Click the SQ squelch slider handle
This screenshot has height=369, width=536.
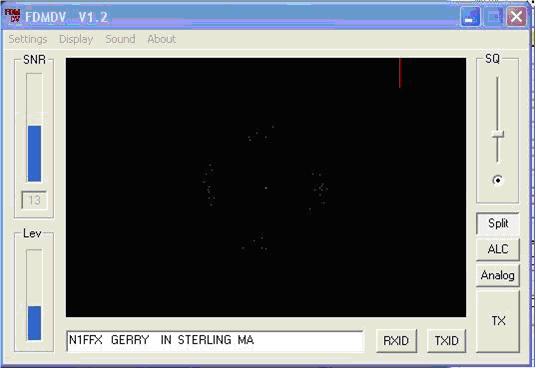point(498,134)
